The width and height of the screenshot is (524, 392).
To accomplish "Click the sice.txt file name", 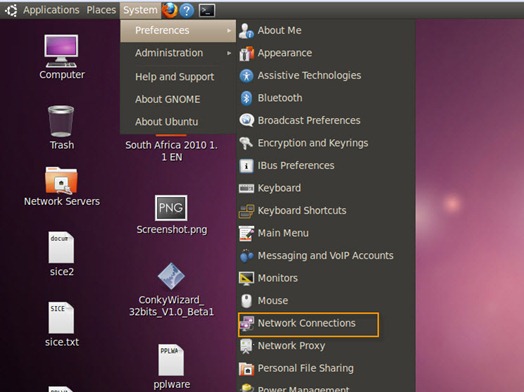I will click(62, 342).
